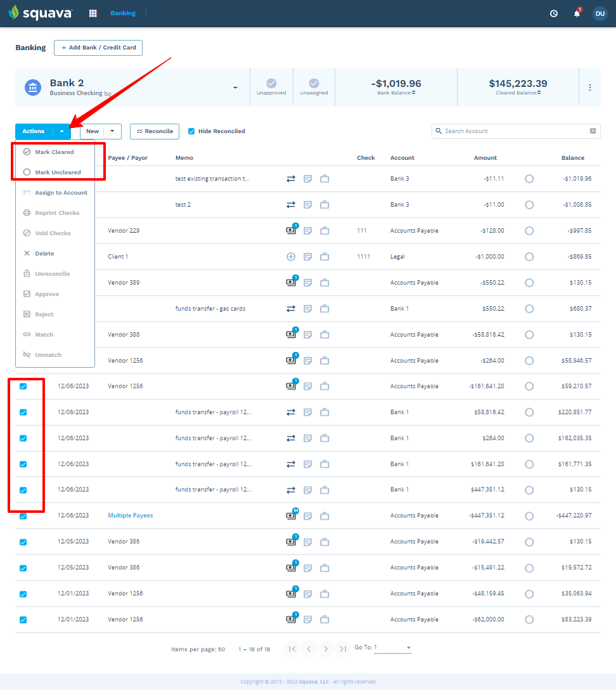Uncheck the Multiple Payees row checkbox
Screen dimensions: 616x691
pyautogui.click(x=23, y=516)
